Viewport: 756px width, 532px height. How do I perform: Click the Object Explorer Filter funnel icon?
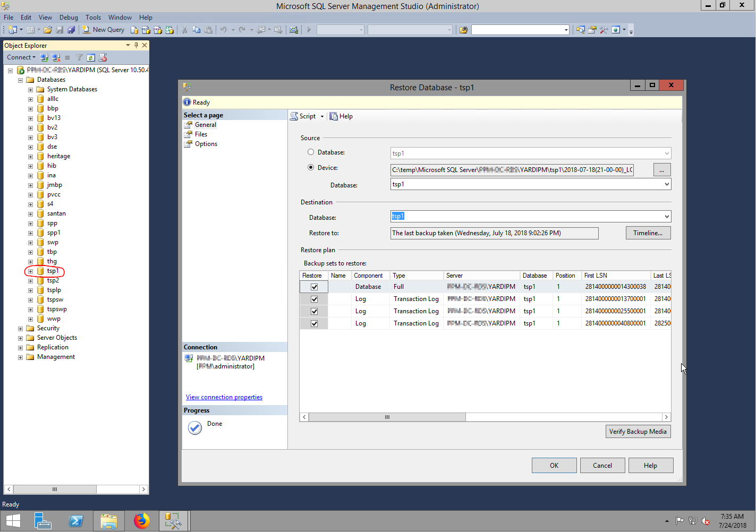pyautogui.click(x=79, y=57)
